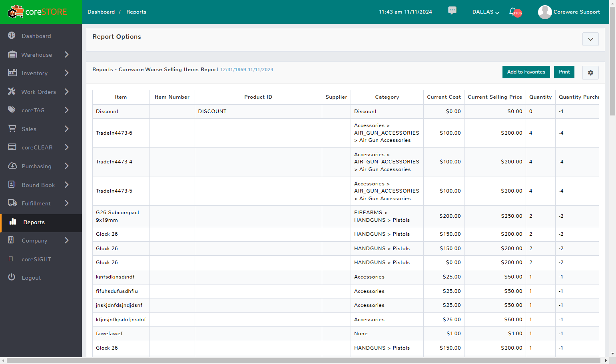Open the Purchasing menu label
Screen dimensions: 616x364
[36, 166]
